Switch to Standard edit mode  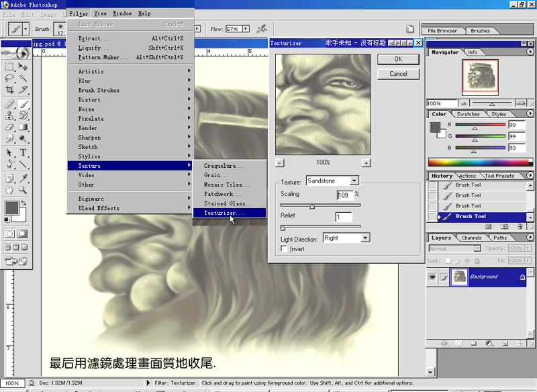point(9,234)
